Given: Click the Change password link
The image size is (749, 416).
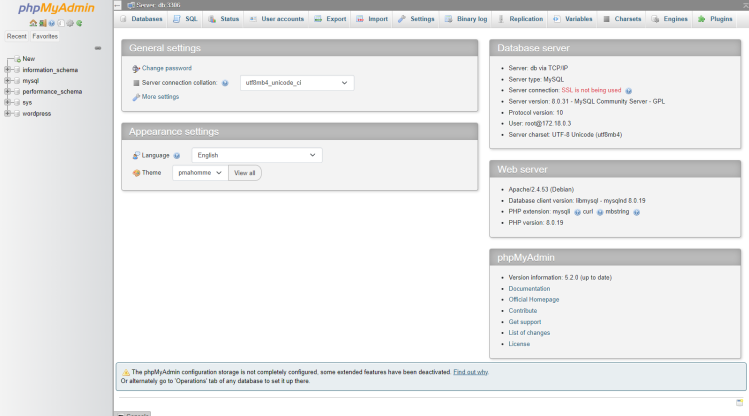Looking at the screenshot, I should click(x=167, y=68).
